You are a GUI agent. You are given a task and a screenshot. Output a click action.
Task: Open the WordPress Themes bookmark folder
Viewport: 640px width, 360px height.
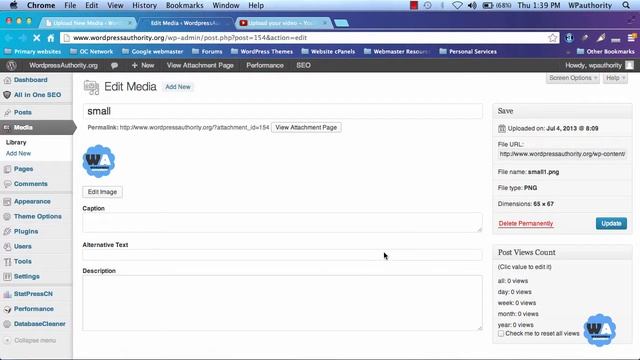(x=262, y=51)
